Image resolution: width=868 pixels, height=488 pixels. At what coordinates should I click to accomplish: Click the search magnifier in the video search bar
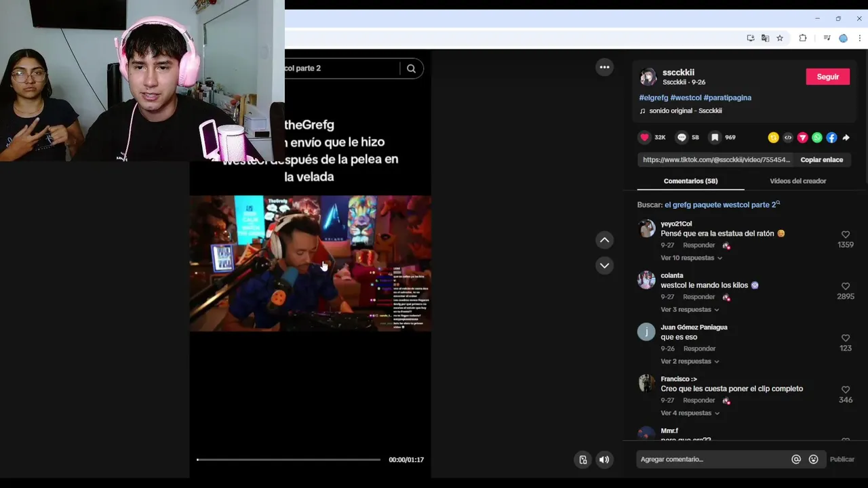[411, 68]
